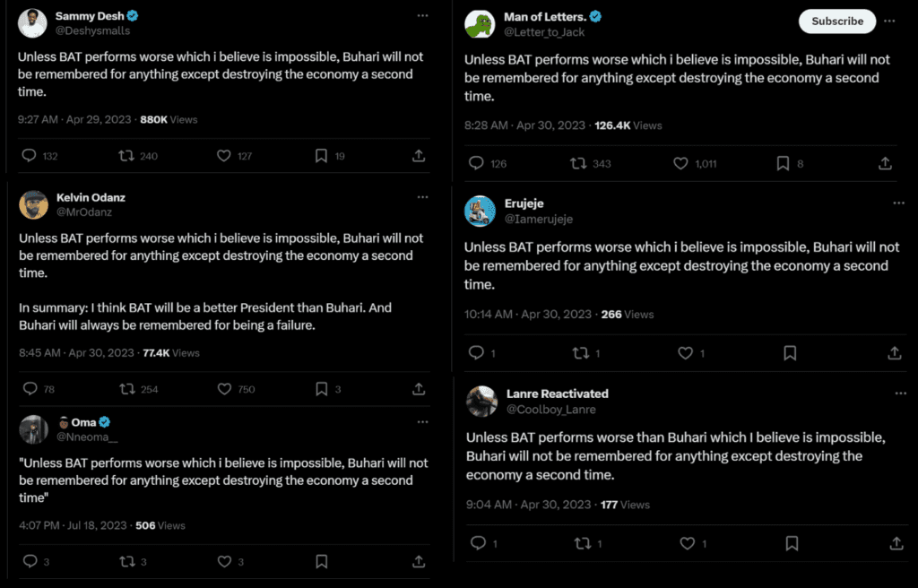The height and width of the screenshot is (588, 918).
Task: Bookmark Kelvin Odanz's tweet
Action: pos(322,389)
